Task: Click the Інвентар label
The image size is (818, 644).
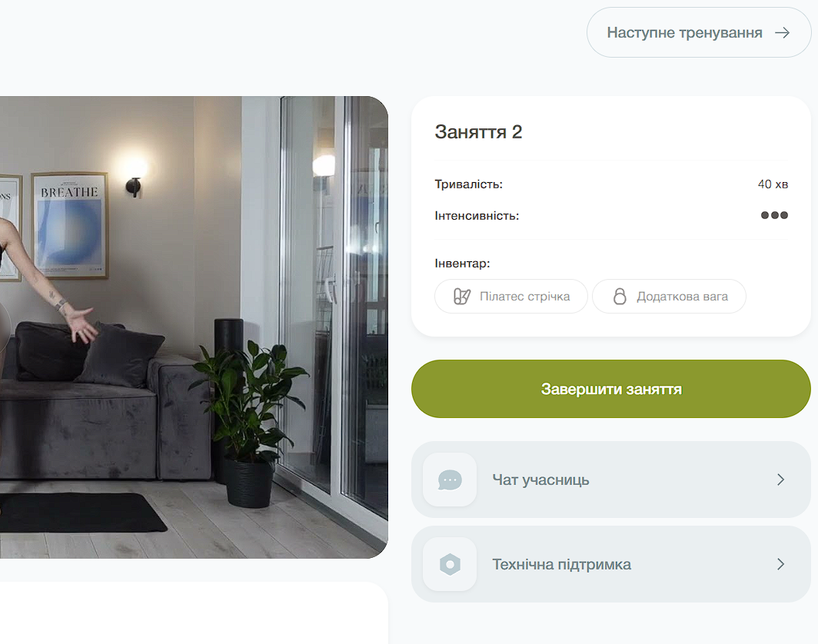Action: (462, 264)
